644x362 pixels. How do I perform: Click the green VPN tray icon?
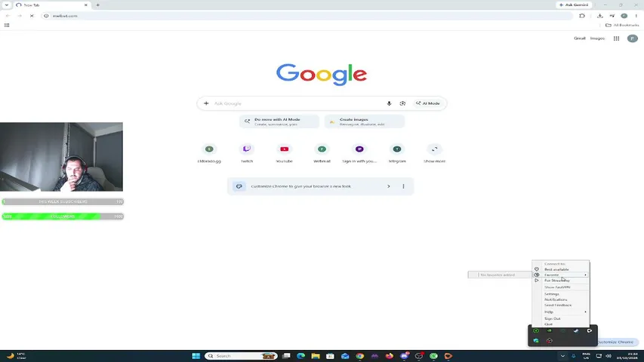click(x=536, y=331)
